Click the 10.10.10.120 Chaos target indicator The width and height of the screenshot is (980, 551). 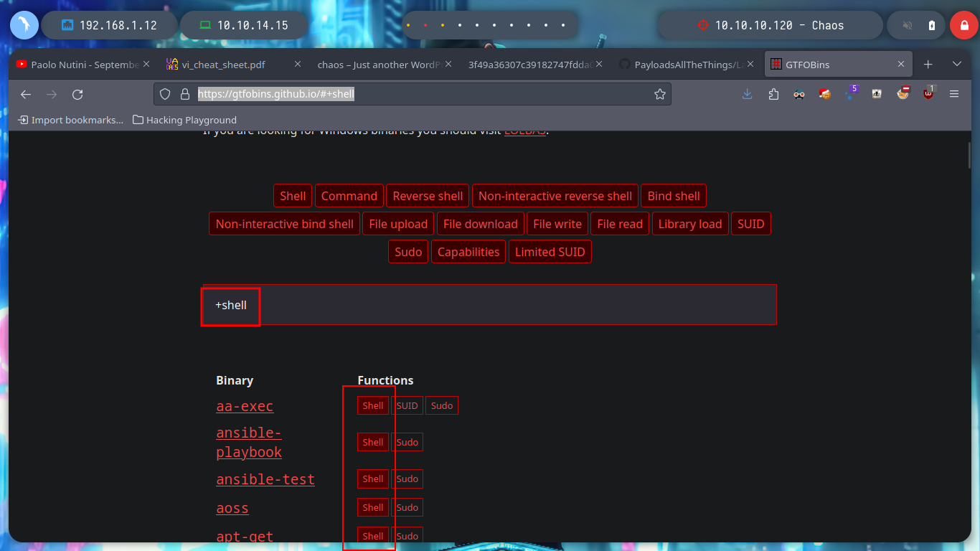(771, 25)
